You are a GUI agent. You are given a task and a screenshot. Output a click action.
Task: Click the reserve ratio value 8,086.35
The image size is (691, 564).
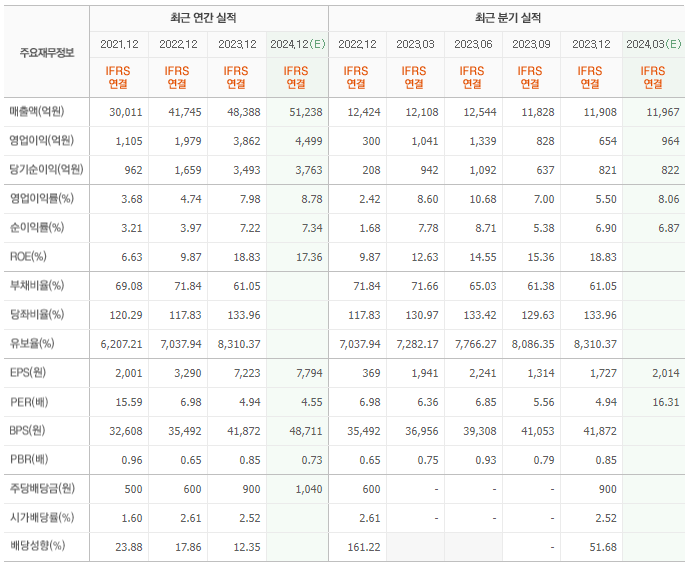pyautogui.click(x=533, y=344)
